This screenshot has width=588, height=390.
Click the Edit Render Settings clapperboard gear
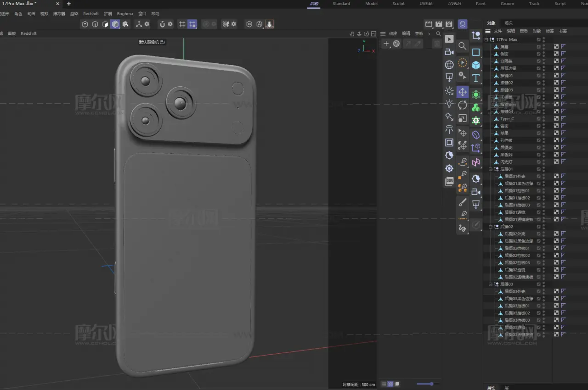click(x=449, y=24)
